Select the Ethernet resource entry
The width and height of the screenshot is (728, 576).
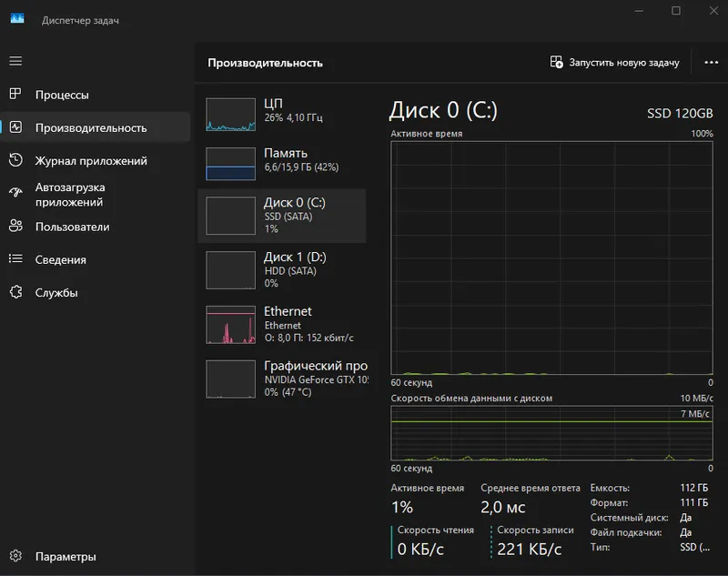(282, 324)
